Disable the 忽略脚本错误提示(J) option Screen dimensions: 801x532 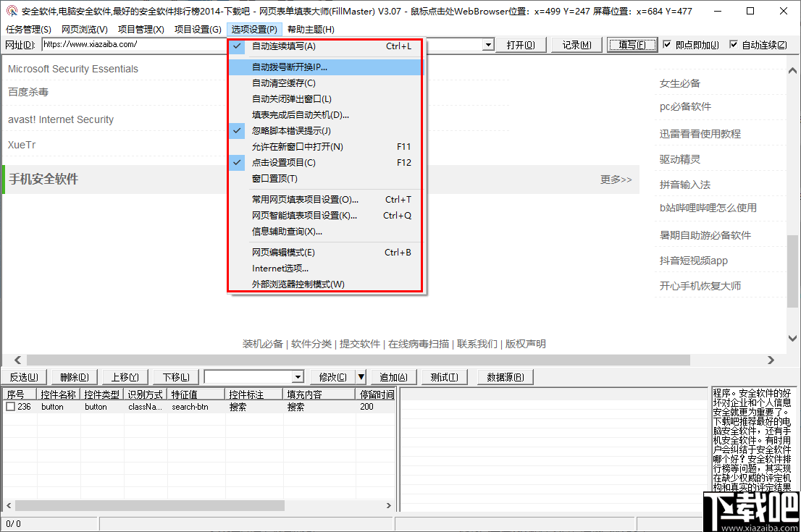(x=282, y=131)
